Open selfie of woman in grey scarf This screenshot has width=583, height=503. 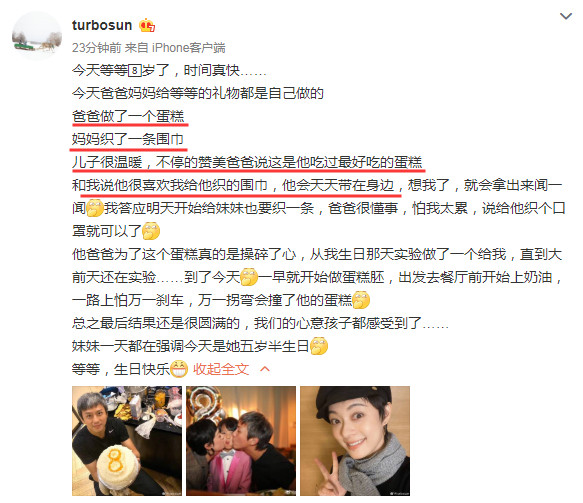coord(355,441)
